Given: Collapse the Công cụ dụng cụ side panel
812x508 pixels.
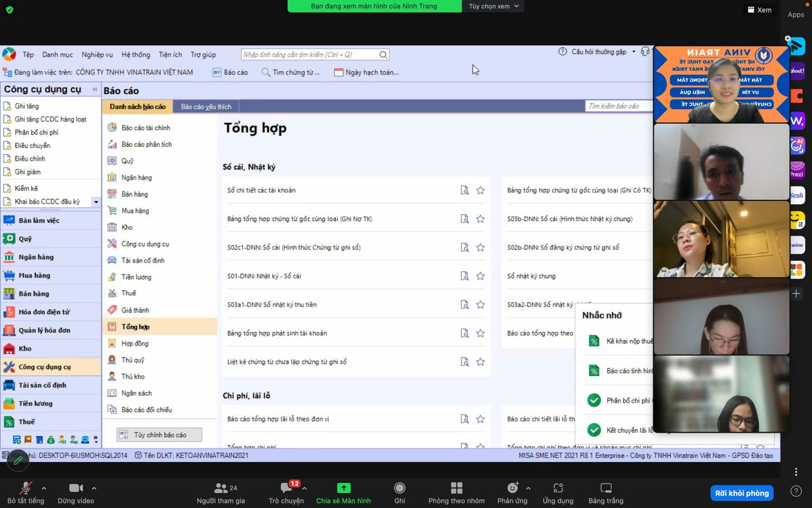Looking at the screenshot, I should tap(95, 89).
